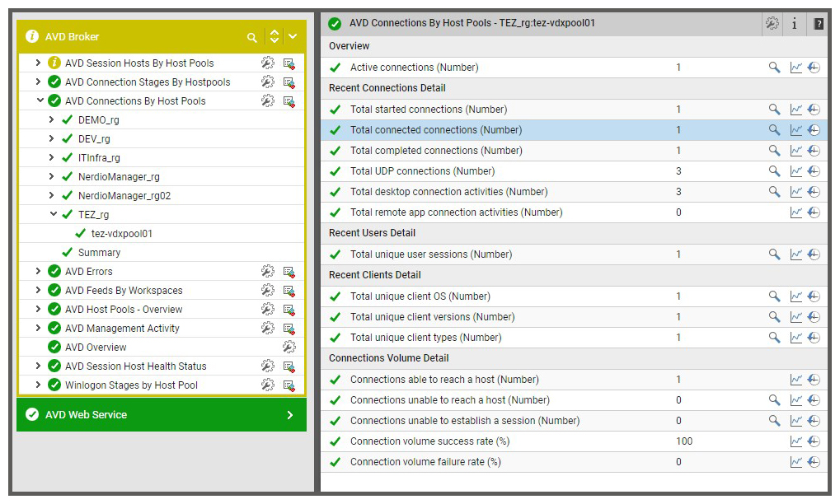
Task: Open history clock for Connections unable to establish a session
Action: 814,421
